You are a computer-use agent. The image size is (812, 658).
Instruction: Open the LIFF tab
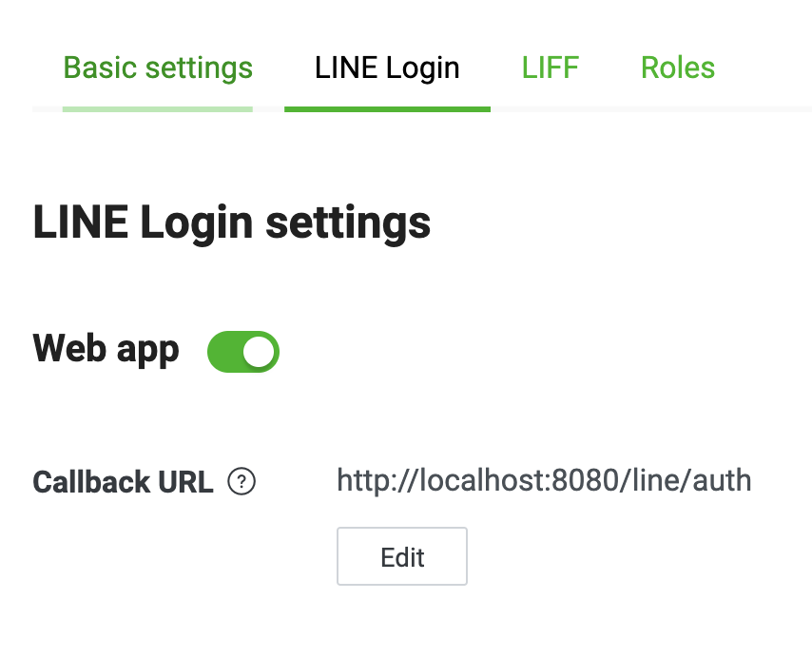[x=550, y=68]
